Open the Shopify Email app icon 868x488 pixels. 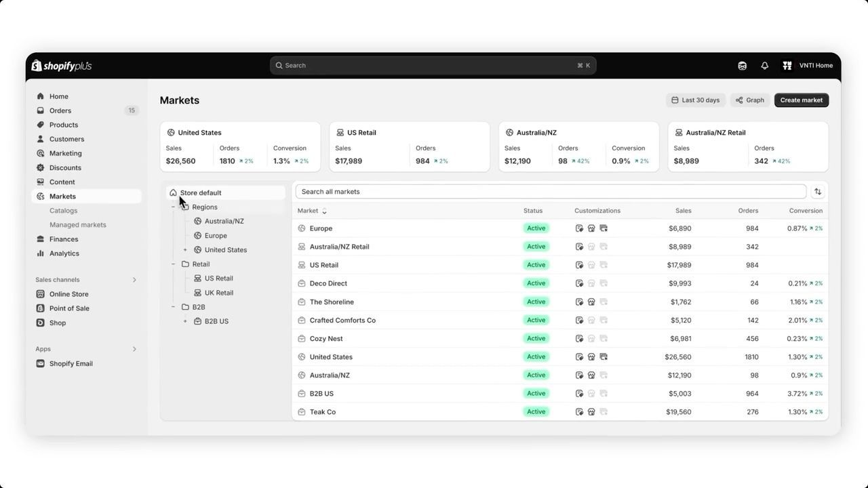(41, 364)
